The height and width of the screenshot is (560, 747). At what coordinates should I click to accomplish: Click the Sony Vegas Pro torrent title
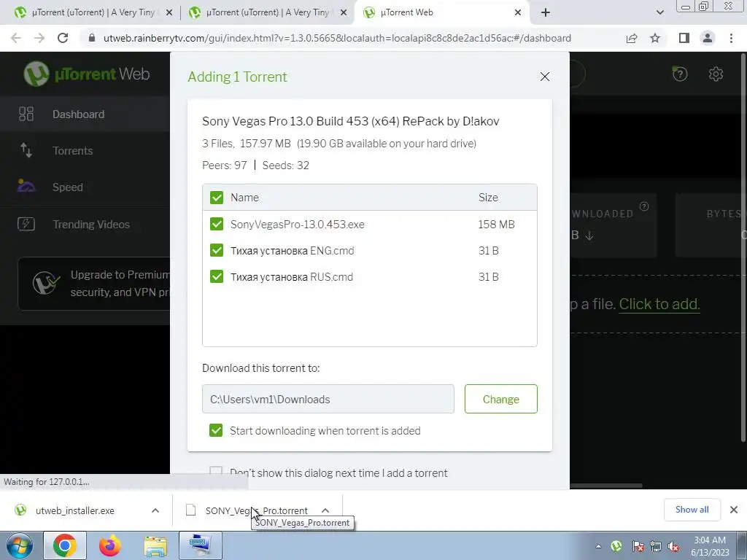351,121
